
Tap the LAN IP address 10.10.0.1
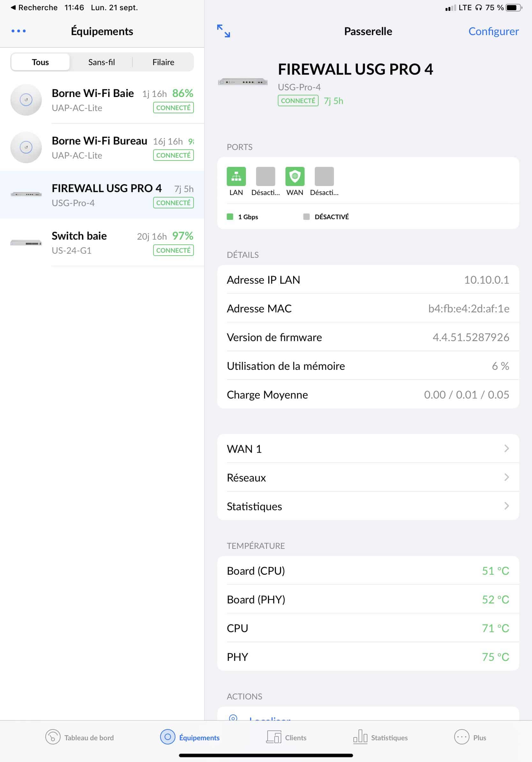pos(486,280)
